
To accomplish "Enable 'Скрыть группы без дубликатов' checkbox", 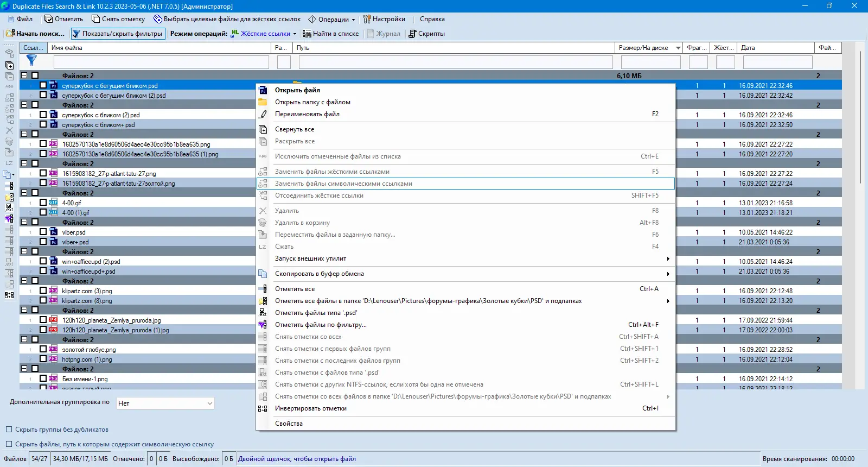I will (x=9, y=430).
